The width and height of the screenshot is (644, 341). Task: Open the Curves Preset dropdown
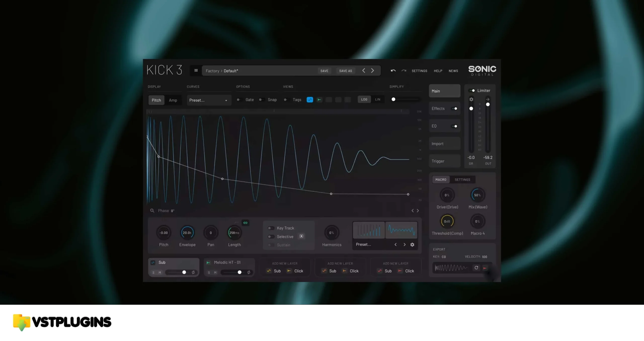(209, 100)
